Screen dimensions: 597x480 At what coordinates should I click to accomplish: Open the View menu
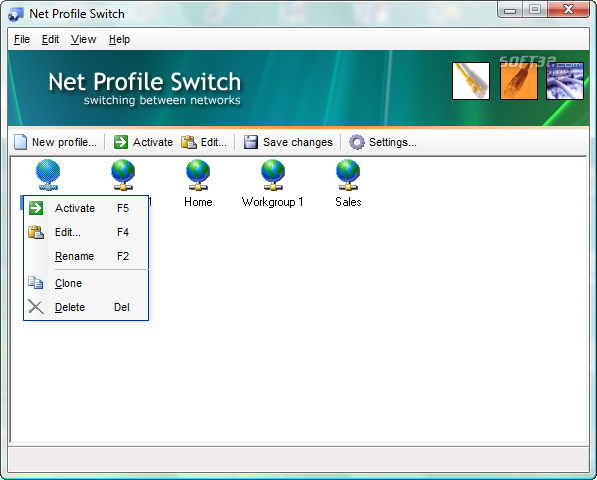83,39
